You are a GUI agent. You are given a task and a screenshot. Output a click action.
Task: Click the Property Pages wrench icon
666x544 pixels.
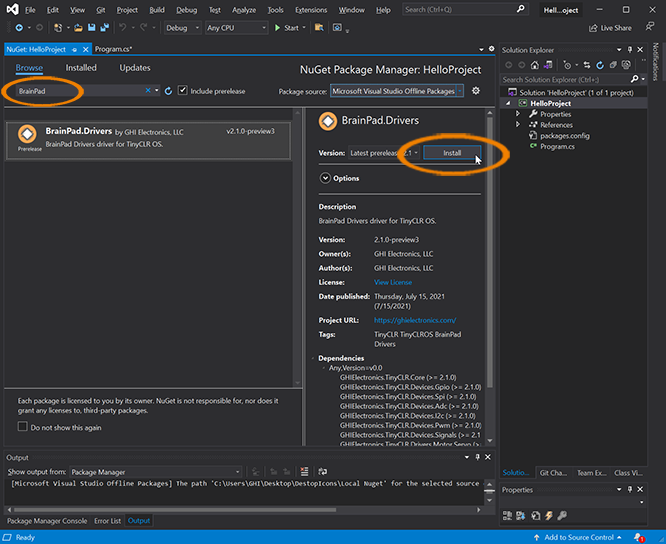click(562, 516)
